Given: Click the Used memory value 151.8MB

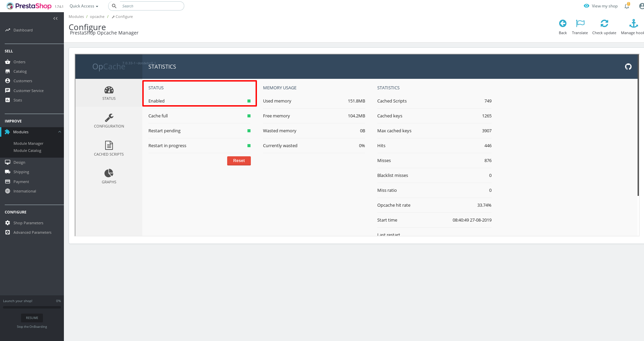Looking at the screenshot, I should pos(356,101).
